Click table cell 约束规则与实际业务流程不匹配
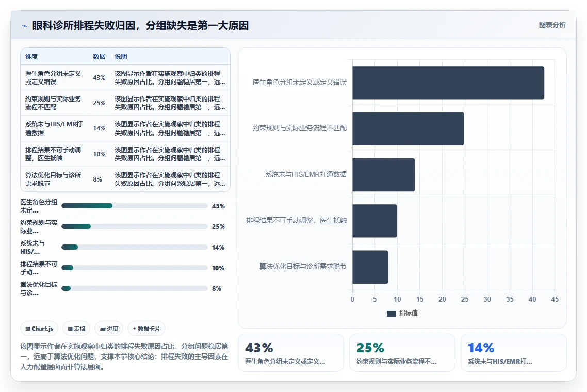 (x=53, y=103)
